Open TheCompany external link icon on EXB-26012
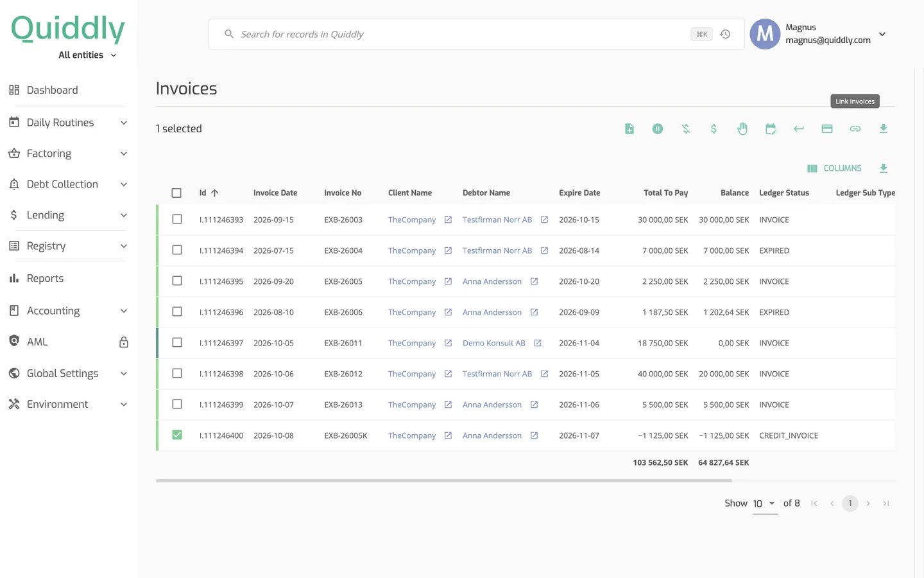The height and width of the screenshot is (578, 924). 448,374
